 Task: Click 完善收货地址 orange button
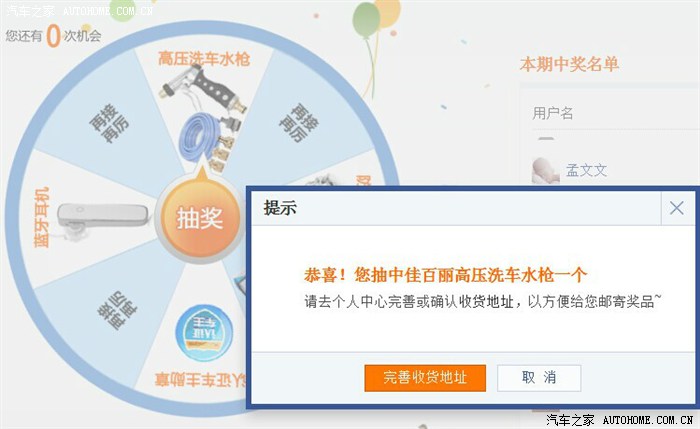coord(425,378)
